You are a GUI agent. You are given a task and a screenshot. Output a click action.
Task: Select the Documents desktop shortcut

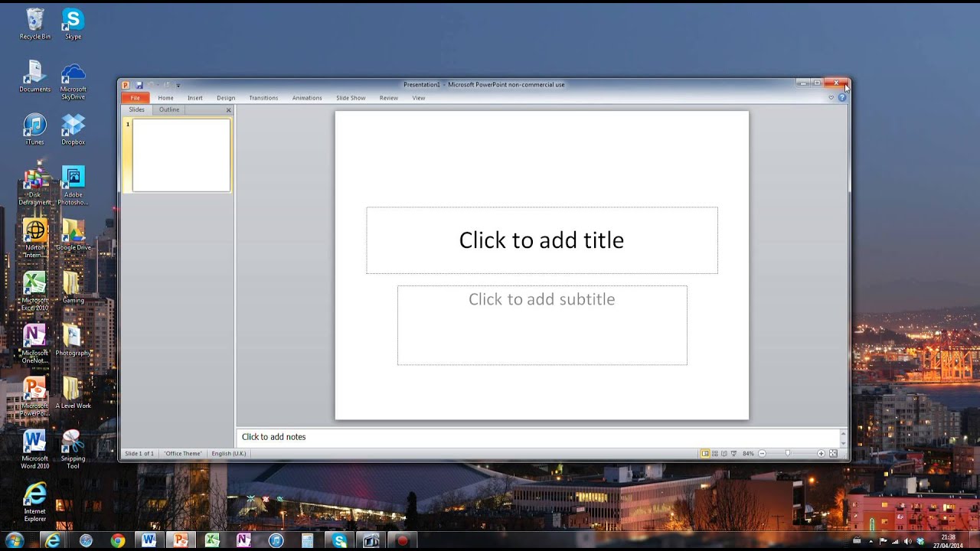point(34,77)
